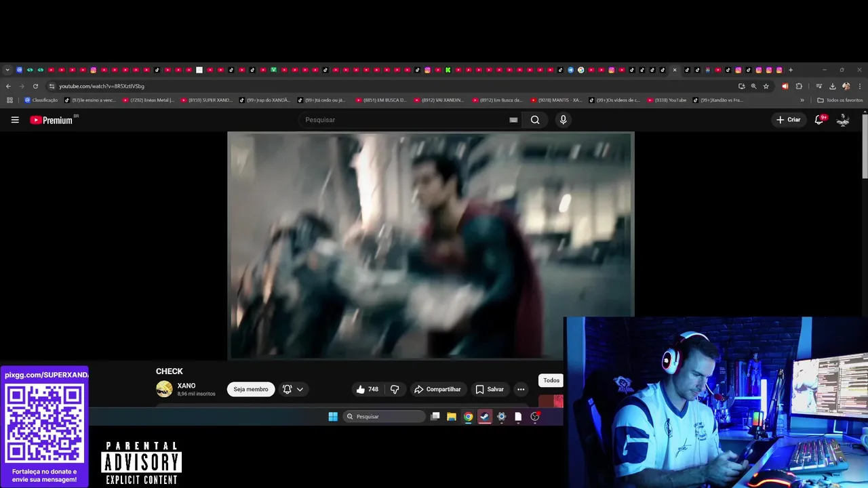Like the video with 748 likes
The image size is (868, 488).
point(368,389)
